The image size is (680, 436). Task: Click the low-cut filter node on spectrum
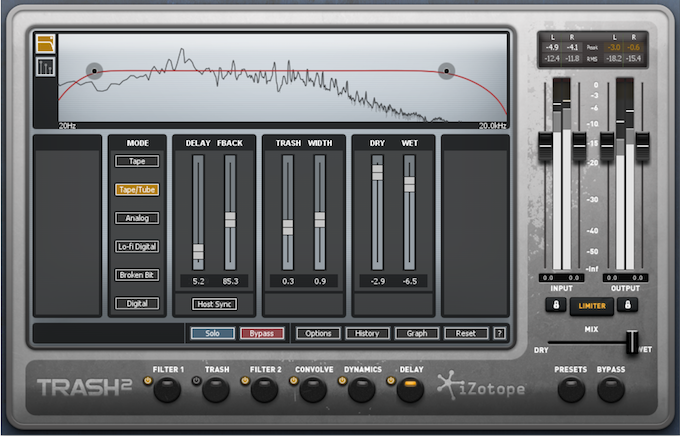[94, 71]
